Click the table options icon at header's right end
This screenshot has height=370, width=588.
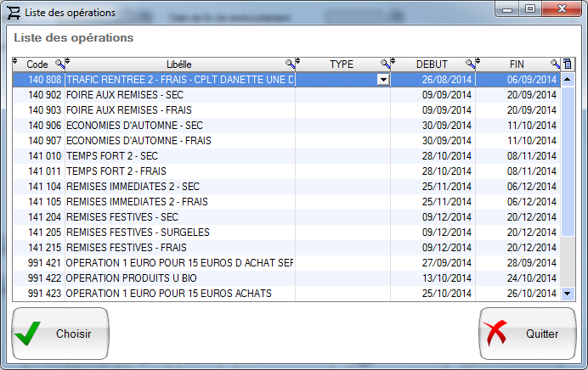coord(568,64)
